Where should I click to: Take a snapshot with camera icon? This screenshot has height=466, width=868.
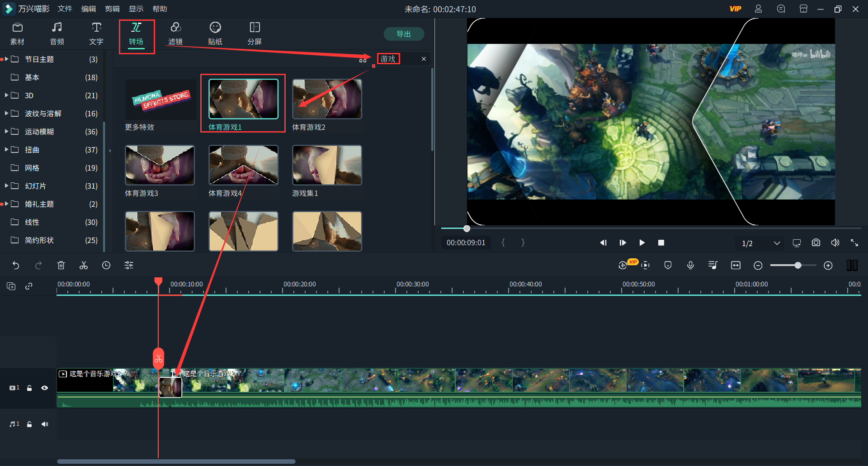(816, 243)
